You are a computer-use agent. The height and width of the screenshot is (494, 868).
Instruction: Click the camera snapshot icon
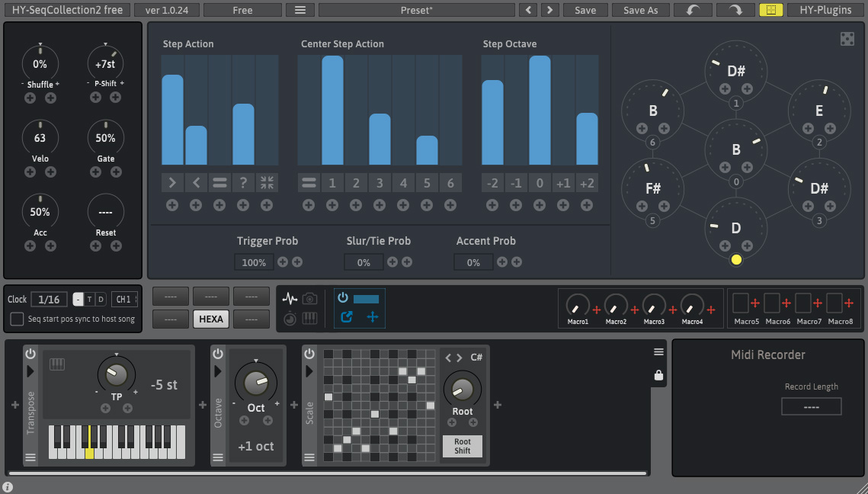(310, 299)
